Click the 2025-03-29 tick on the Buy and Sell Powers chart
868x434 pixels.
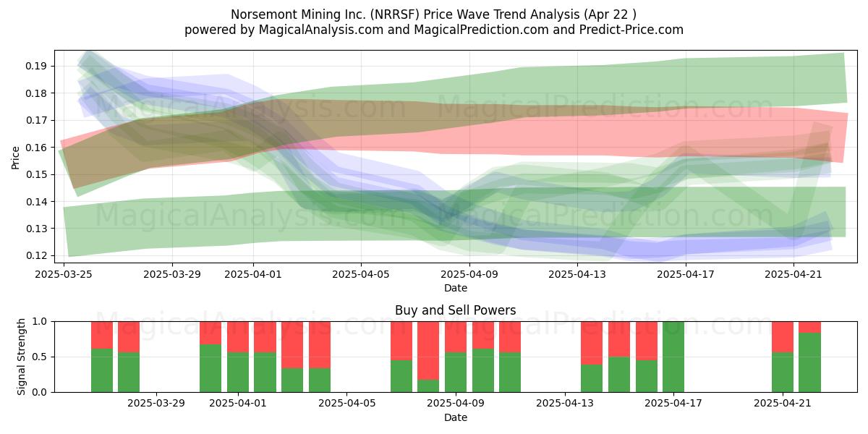[156, 404]
